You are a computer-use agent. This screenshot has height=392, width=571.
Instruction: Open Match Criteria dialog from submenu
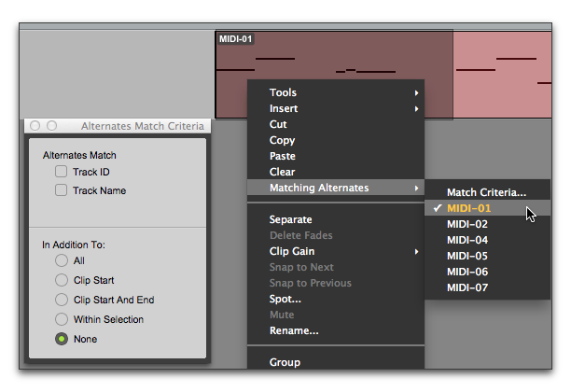[x=487, y=192]
